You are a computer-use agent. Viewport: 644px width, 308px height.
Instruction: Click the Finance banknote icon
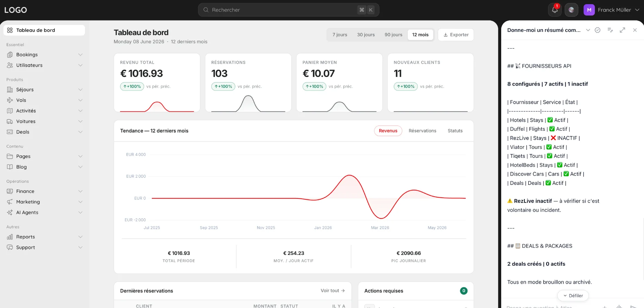10,191
